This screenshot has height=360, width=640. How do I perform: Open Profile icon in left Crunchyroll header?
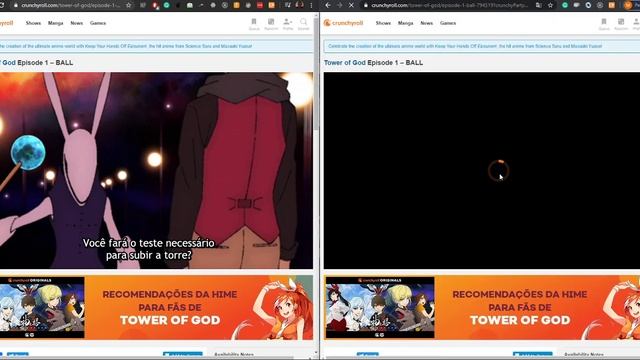pos(288,24)
